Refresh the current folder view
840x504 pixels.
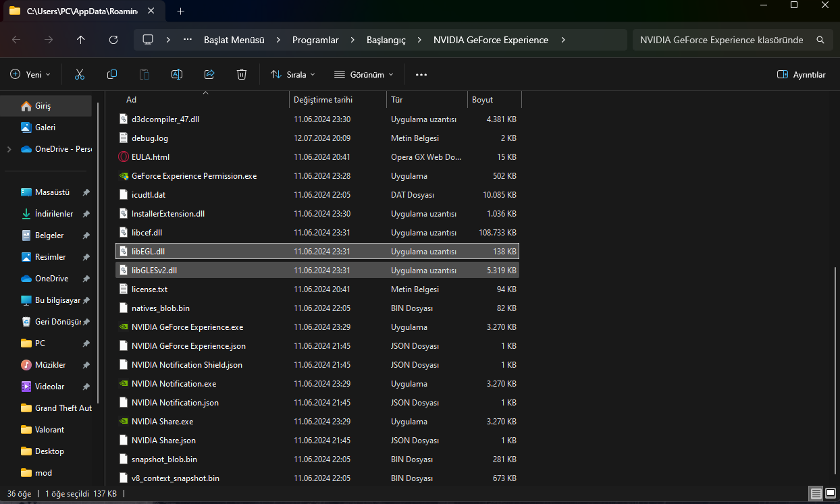pyautogui.click(x=113, y=40)
